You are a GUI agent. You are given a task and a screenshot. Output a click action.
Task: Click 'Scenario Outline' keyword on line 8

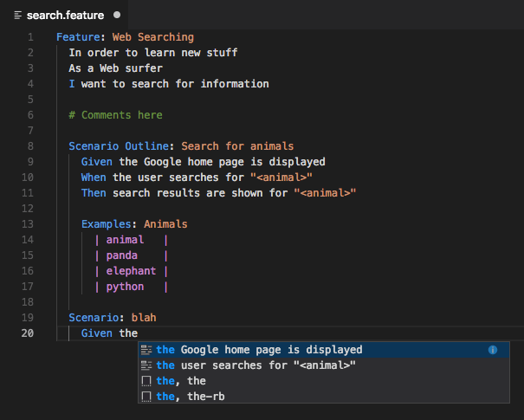point(121,146)
